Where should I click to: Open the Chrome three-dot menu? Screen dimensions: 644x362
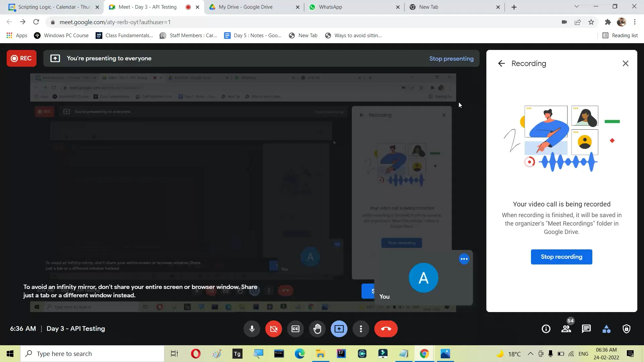635,22
